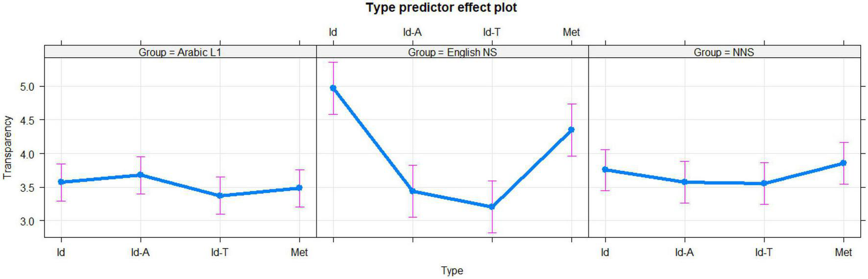Click the Id-T data point in English NS panel
This screenshot has width=868, height=279.
(492, 207)
